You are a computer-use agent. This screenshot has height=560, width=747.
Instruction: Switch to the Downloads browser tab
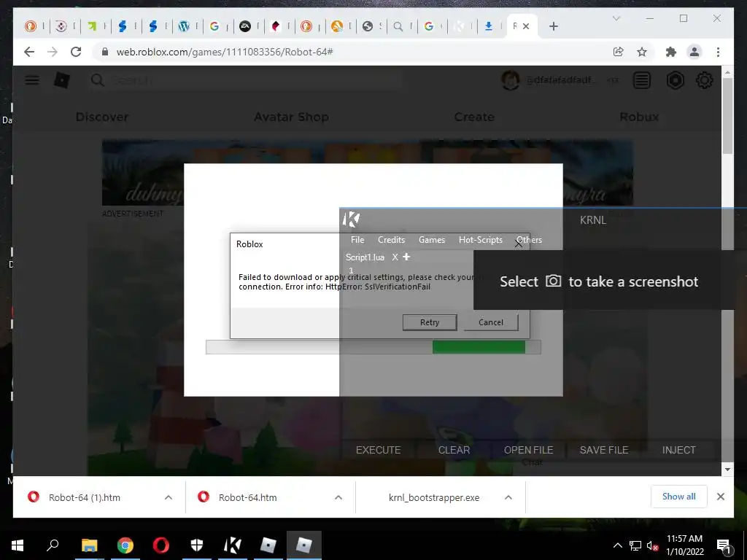pyautogui.click(x=489, y=27)
